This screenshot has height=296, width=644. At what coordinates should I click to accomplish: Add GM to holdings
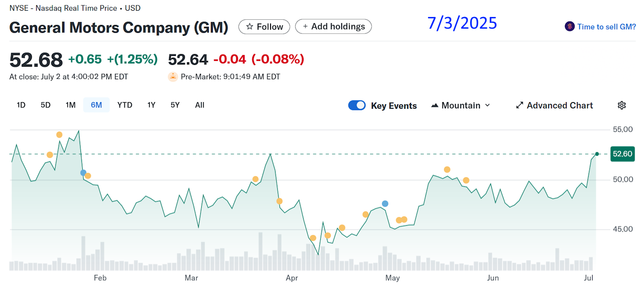pyautogui.click(x=334, y=27)
